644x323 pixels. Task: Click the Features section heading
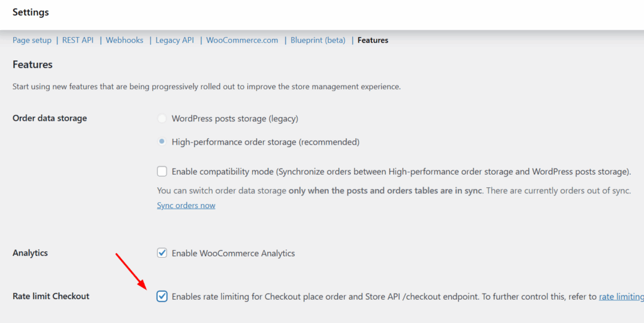click(33, 65)
